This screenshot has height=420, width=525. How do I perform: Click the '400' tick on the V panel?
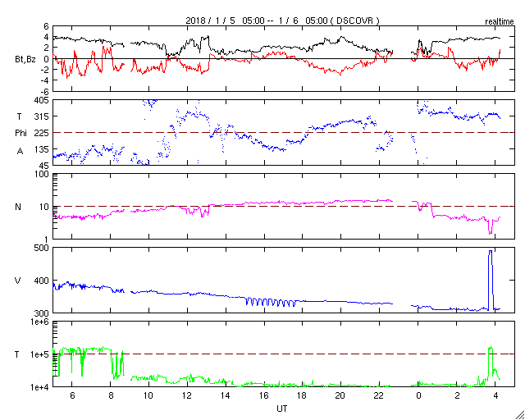click(x=43, y=281)
